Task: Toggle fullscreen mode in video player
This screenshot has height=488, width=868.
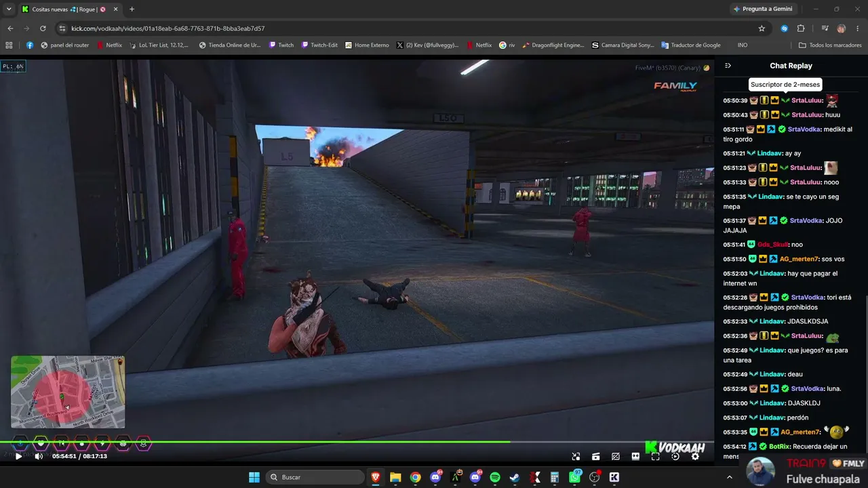Action: coord(655,456)
